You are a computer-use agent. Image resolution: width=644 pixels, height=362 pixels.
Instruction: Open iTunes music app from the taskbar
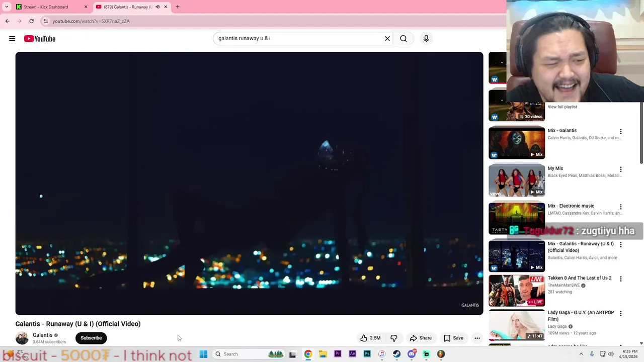(x=382, y=354)
